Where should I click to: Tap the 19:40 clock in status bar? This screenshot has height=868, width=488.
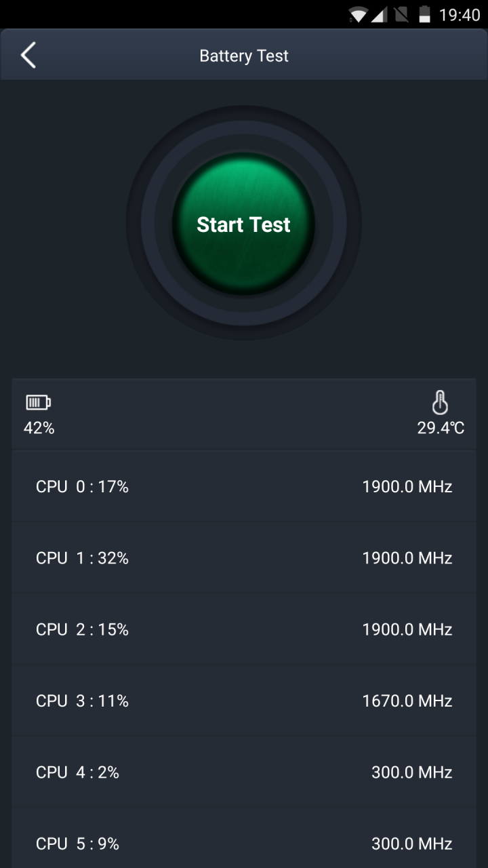point(460,15)
